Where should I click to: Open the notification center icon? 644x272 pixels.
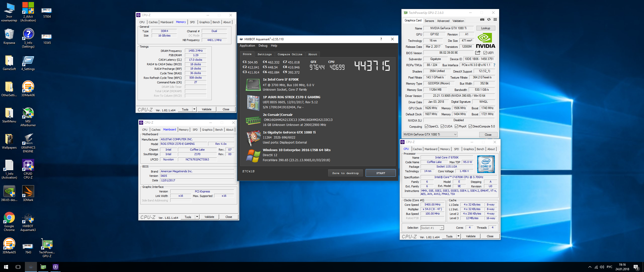click(x=636, y=267)
